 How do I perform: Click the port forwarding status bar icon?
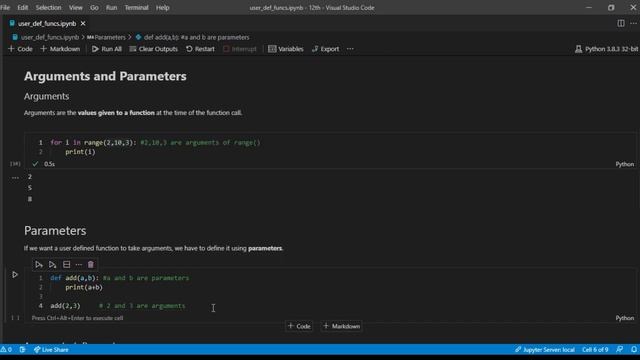click(x=22, y=350)
